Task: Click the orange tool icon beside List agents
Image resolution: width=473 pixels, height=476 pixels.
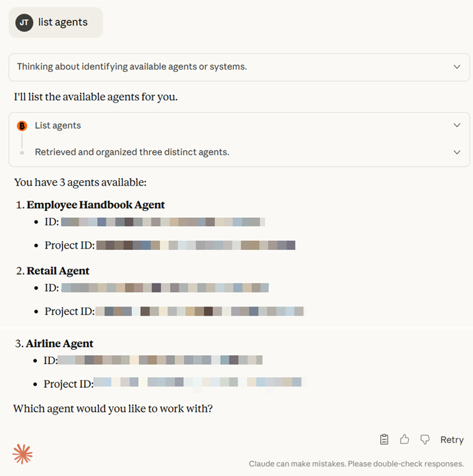Action: (22, 126)
